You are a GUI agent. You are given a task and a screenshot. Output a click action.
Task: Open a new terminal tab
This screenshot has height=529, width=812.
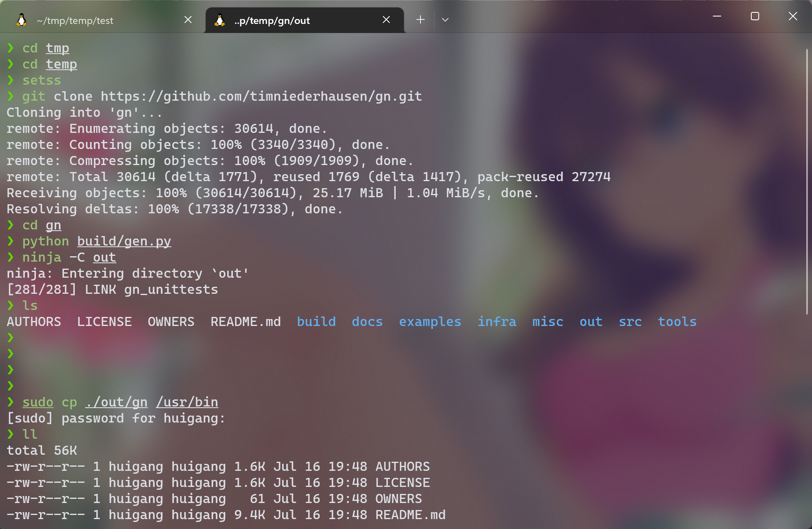(x=420, y=20)
